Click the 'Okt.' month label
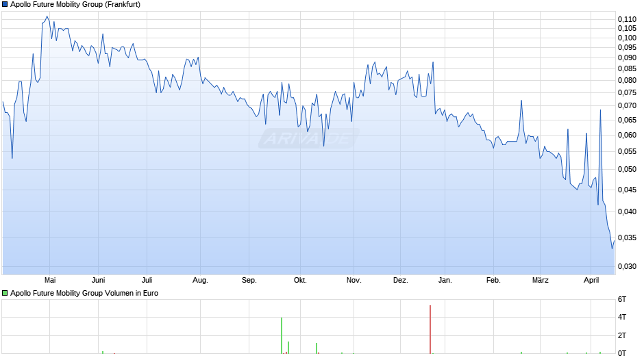Image resolution: width=644 pixels, height=360 pixels. (x=300, y=280)
